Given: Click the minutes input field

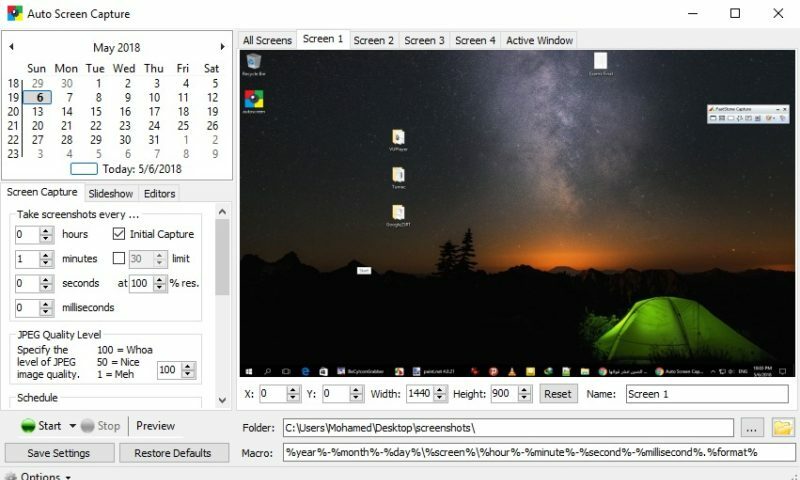Looking at the screenshot, I should click(x=28, y=259).
